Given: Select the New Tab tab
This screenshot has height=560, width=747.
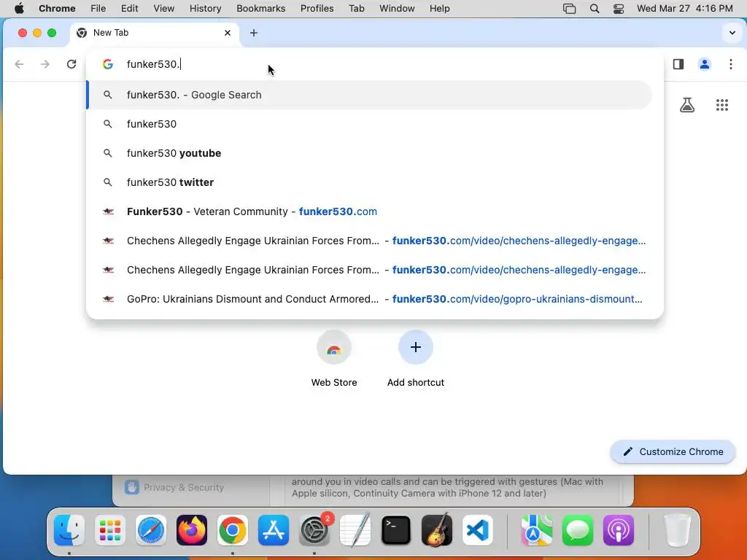Looking at the screenshot, I should pos(155,33).
